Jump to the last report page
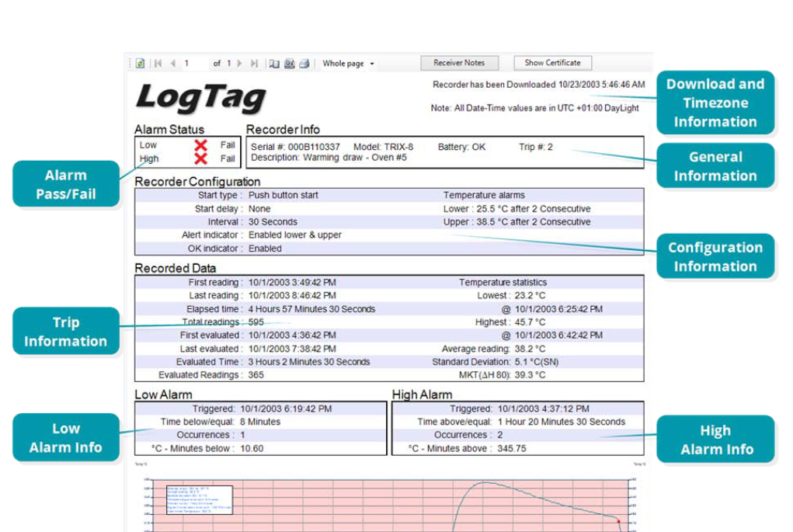 pyautogui.click(x=253, y=64)
